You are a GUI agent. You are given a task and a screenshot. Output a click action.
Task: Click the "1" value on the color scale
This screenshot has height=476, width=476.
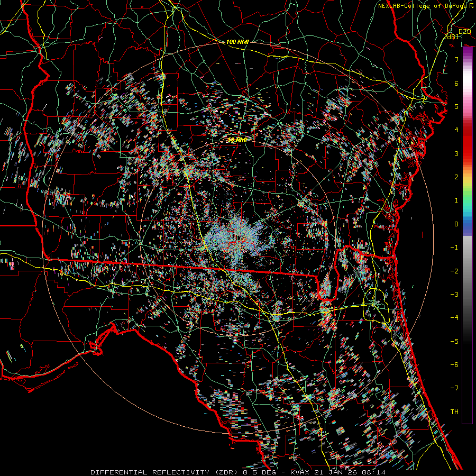tap(456, 200)
